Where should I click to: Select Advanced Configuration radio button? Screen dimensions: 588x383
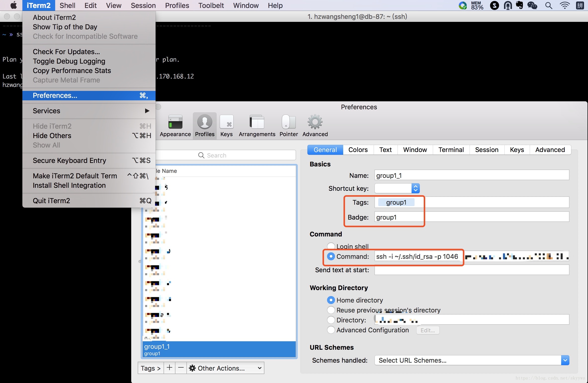(x=331, y=330)
